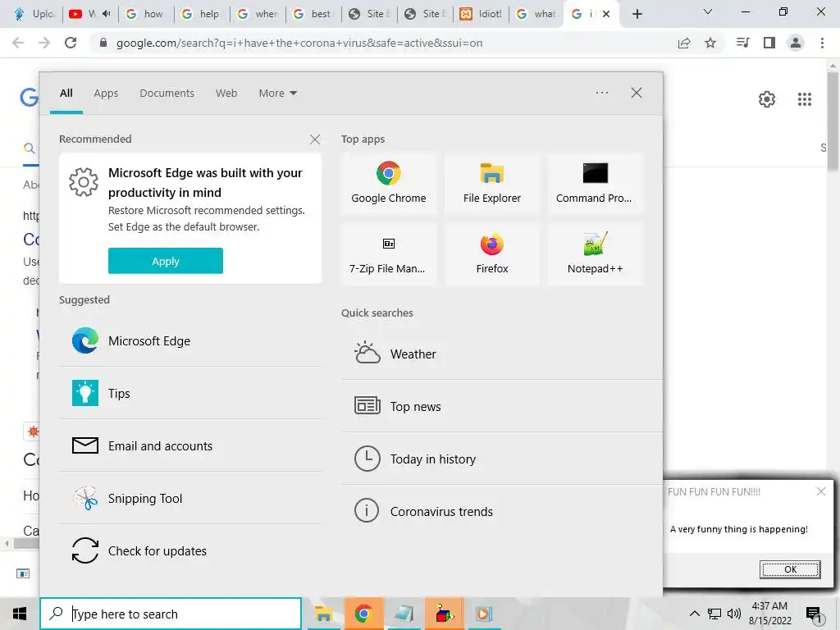
Task: Close the FUN FUN FUN FUN dialog
Action: pos(820,491)
